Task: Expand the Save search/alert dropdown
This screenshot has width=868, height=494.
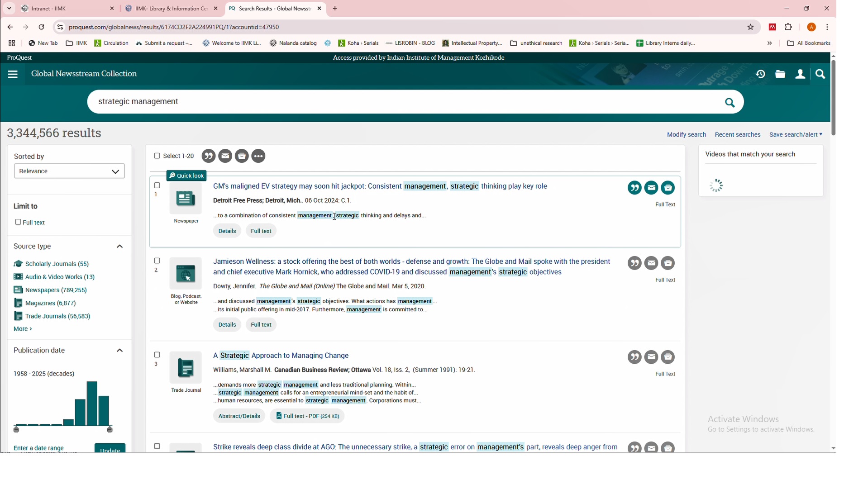Action: coord(796,135)
